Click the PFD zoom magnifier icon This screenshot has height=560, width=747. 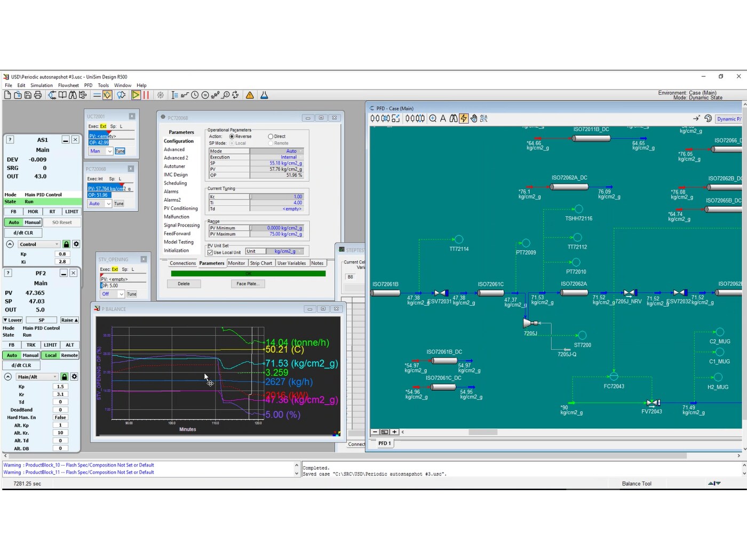pyautogui.click(x=433, y=118)
